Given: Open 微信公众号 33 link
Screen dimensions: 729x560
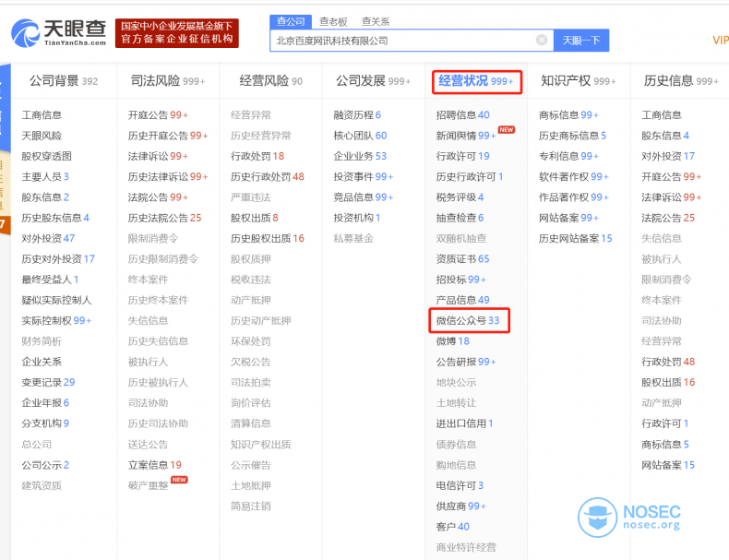Looking at the screenshot, I should point(468,320).
